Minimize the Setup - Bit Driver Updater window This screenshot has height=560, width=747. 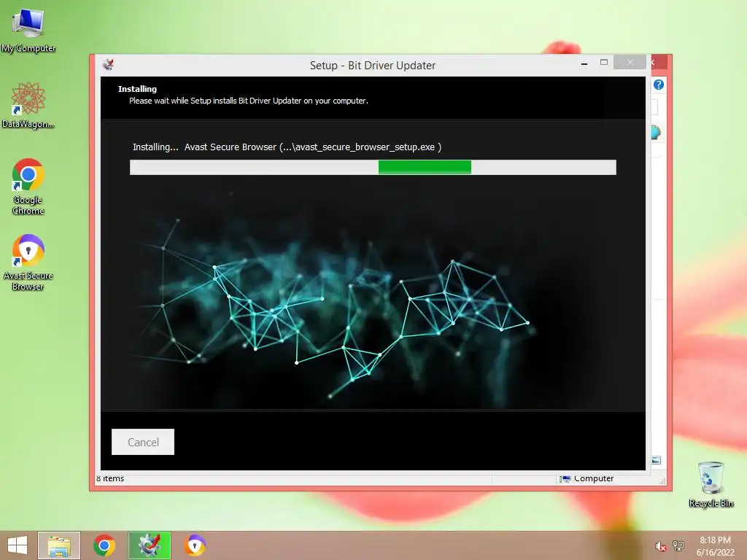(584, 63)
